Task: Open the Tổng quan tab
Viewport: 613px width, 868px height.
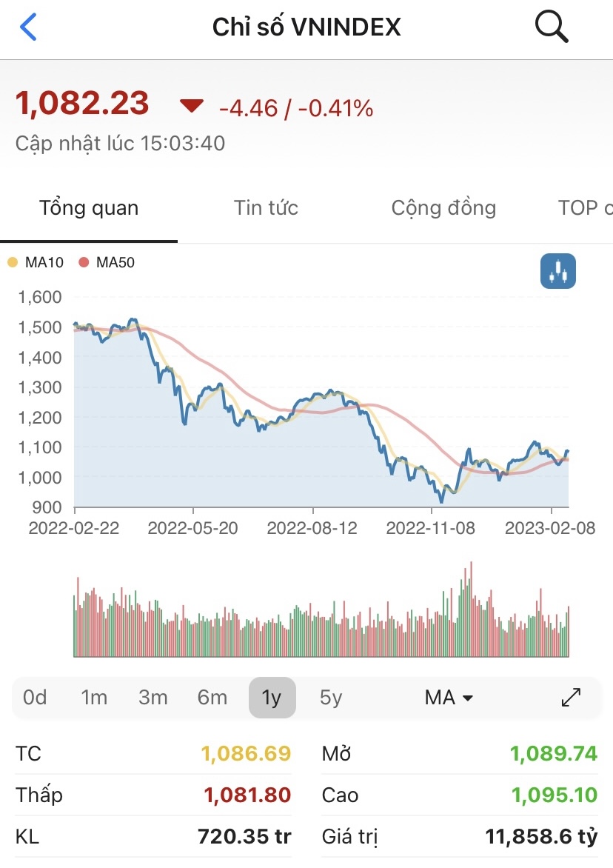Action: click(89, 208)
